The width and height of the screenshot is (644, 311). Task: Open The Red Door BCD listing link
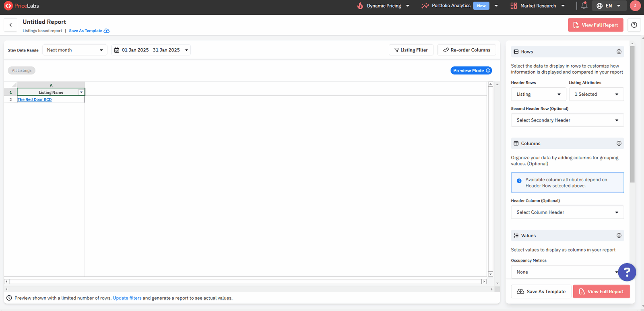click(x=35, y=99)
